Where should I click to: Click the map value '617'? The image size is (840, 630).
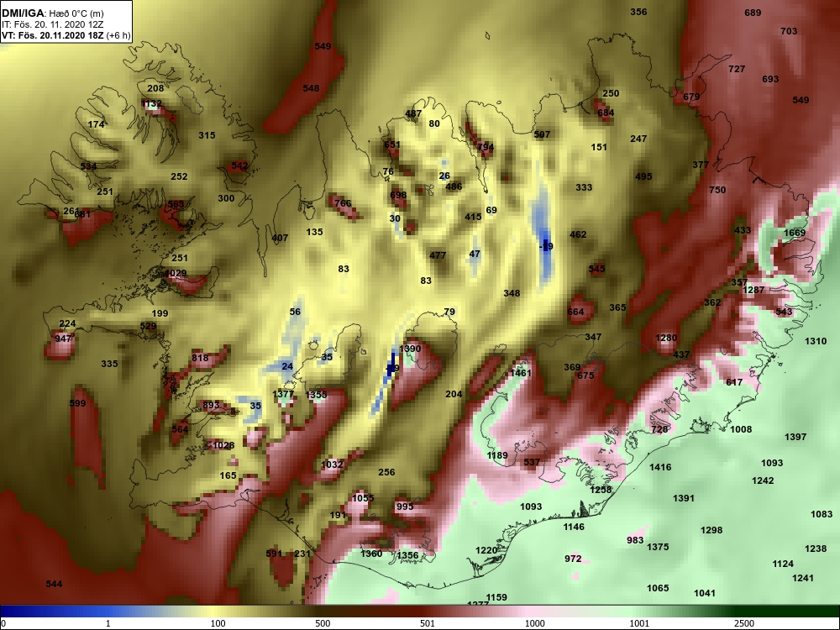[x=734, y=382]
